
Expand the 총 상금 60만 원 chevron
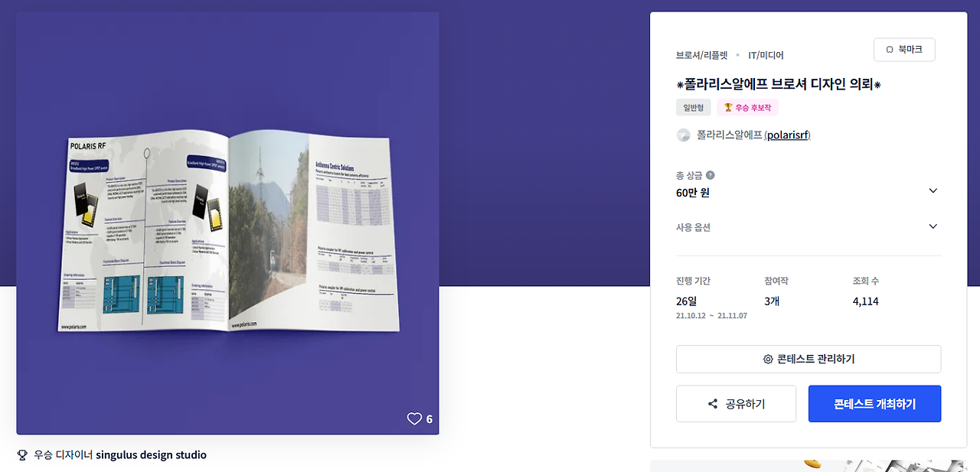point(933,190)
